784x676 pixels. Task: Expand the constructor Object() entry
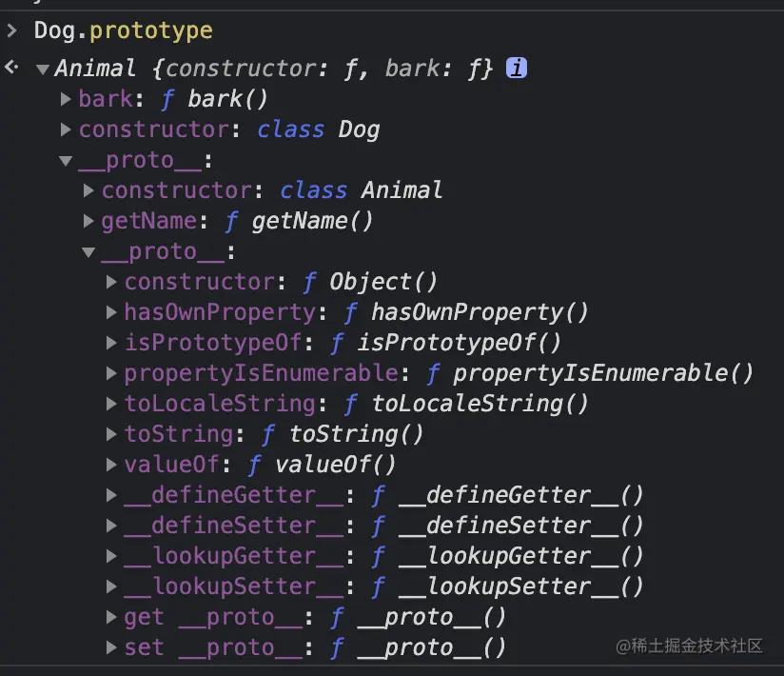point(112,282)
